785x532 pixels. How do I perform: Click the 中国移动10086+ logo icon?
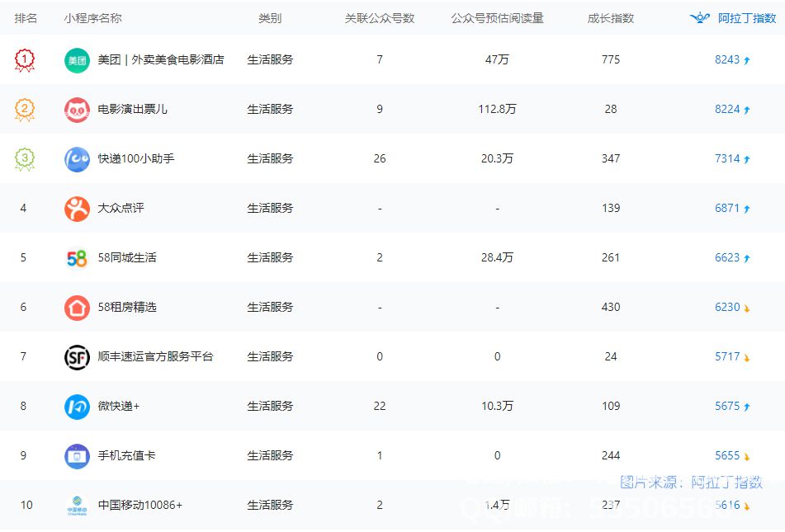tap(77, 506)
